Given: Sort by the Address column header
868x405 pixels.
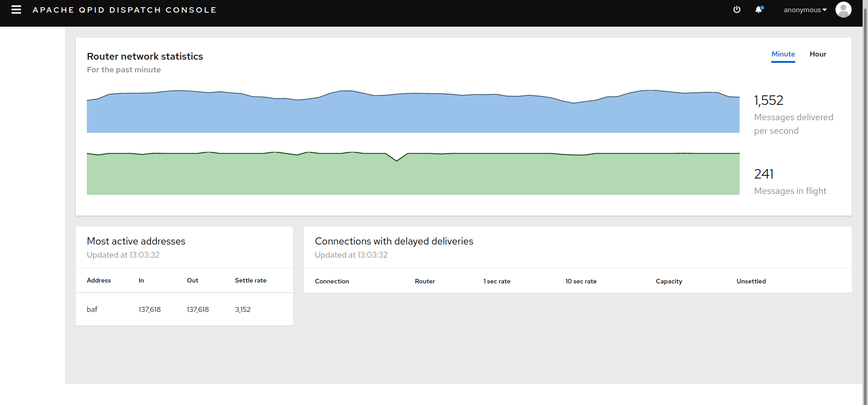Looking at the screenshot, I should pos(99,280).
